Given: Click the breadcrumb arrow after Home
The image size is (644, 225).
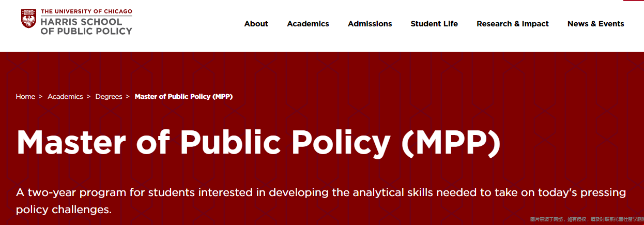Looking at the screenshot, I should pos(40,97).
